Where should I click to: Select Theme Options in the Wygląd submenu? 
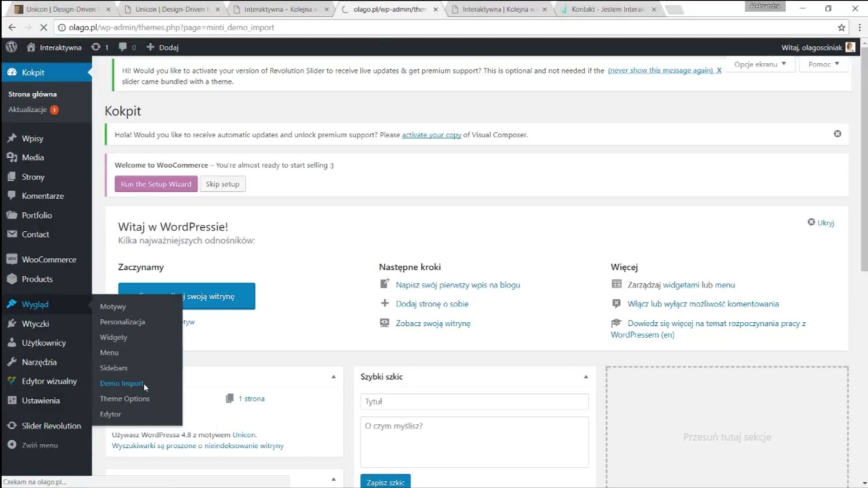point(125,399)
